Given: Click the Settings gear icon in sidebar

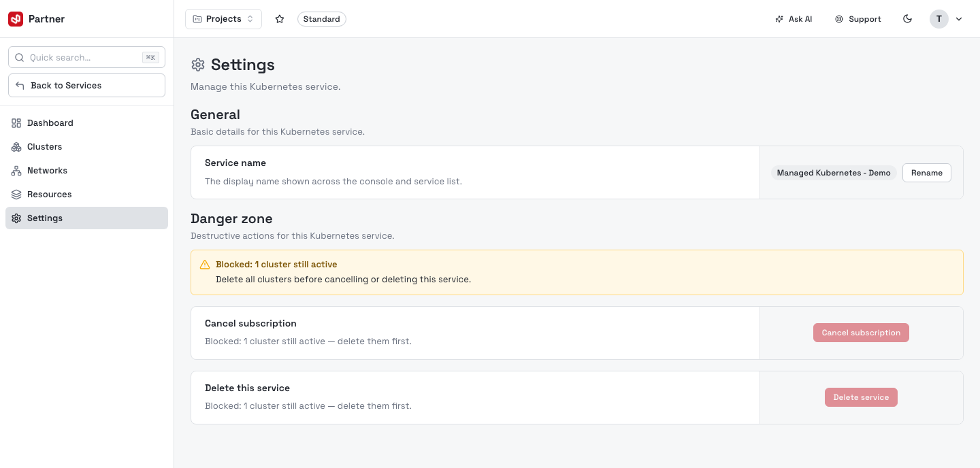Looking at the screenshot, I should tap(16, 218).
